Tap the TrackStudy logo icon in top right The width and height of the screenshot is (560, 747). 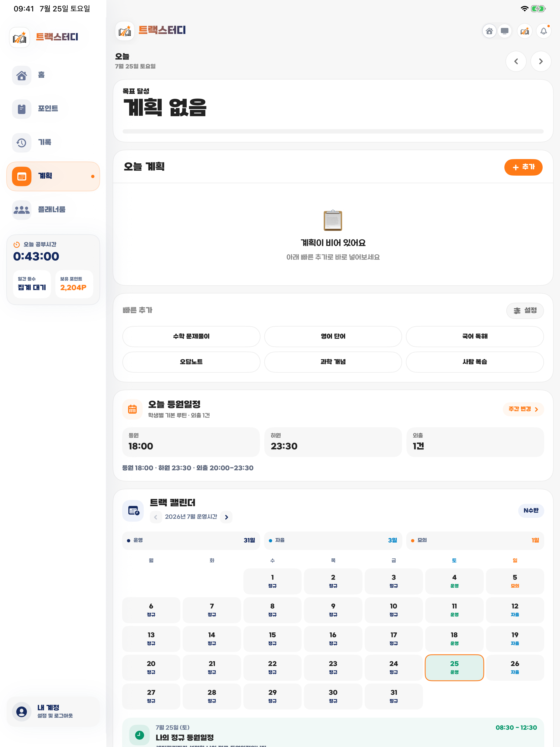(524, 31)
